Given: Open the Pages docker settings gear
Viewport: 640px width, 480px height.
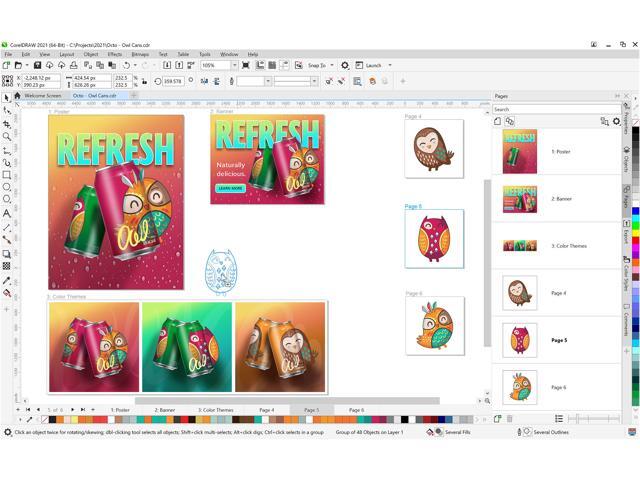Looking at the screenshot, I should pyautogui.click(x=616, y=121).
